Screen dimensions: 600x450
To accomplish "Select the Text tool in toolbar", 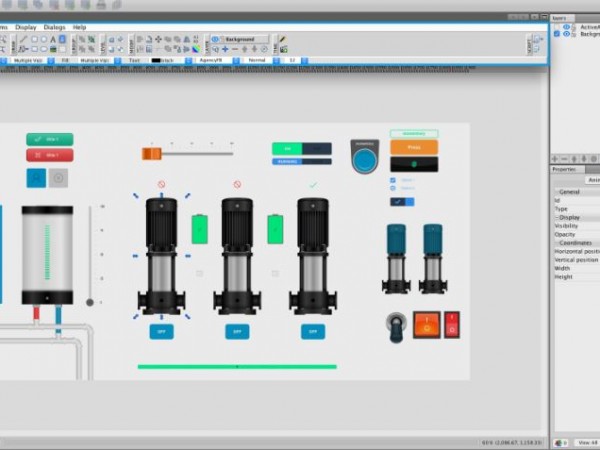I will pyautogui.click(x=52, y=39).
